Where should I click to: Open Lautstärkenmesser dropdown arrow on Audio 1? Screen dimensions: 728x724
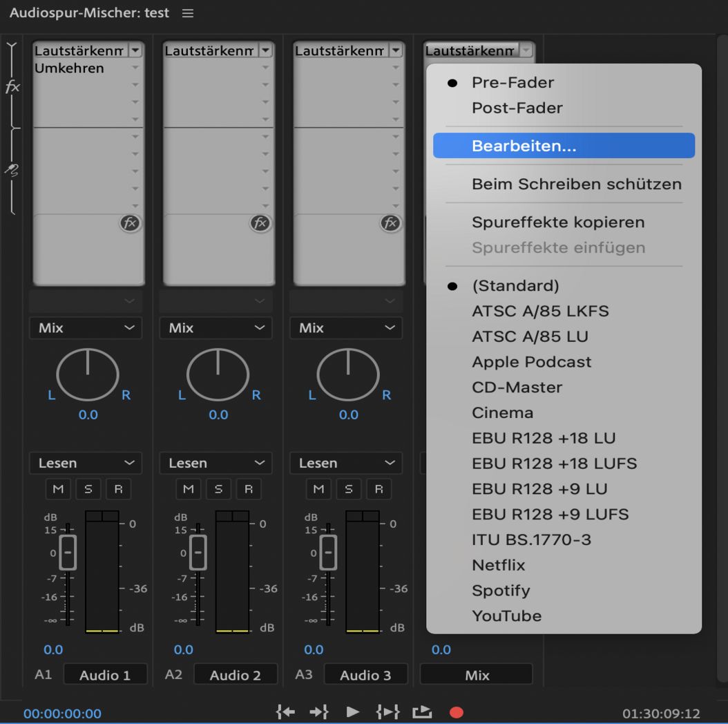click(135, 50)
